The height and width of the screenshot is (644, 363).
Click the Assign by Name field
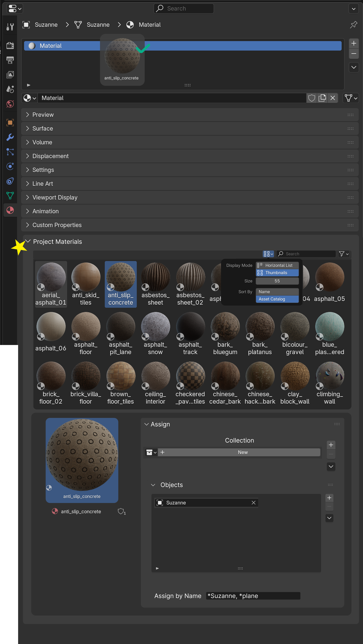tap(253, 596)
